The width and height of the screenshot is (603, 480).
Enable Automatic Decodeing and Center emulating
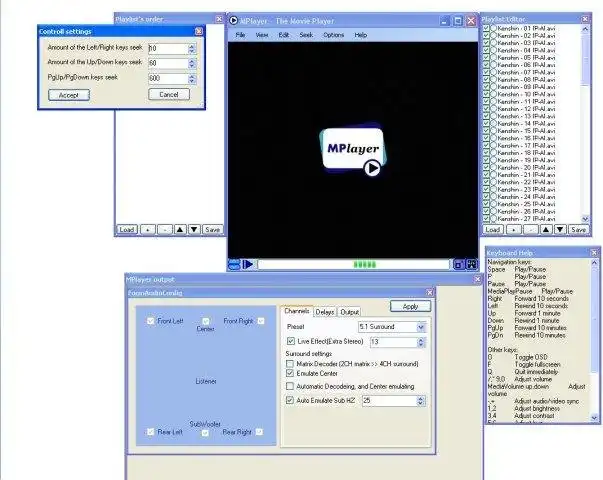pyautogui.click(x=290, y=386)
